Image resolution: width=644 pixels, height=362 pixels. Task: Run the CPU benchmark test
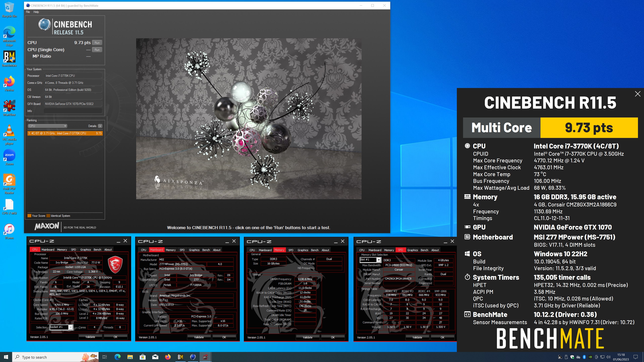pyautogui.click(x=97, y=43)
